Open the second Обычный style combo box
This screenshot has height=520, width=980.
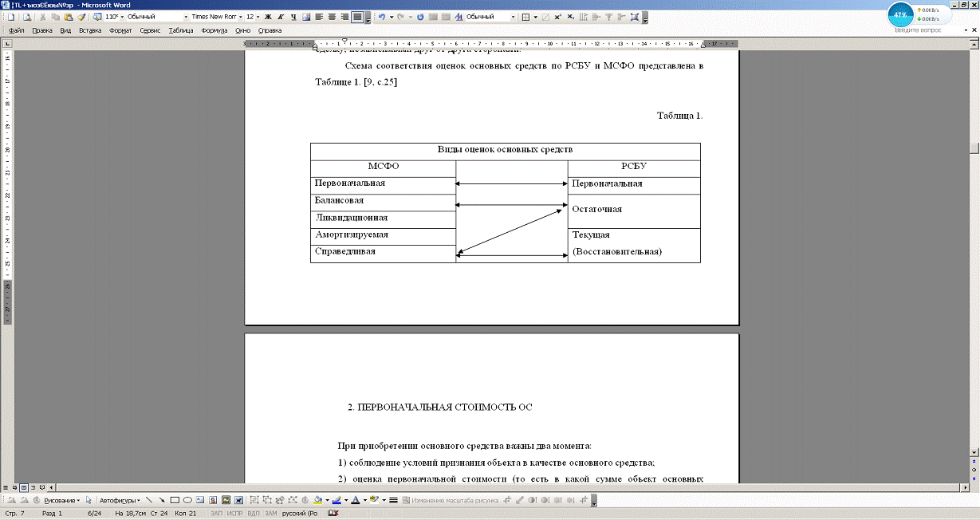(489, 16)
